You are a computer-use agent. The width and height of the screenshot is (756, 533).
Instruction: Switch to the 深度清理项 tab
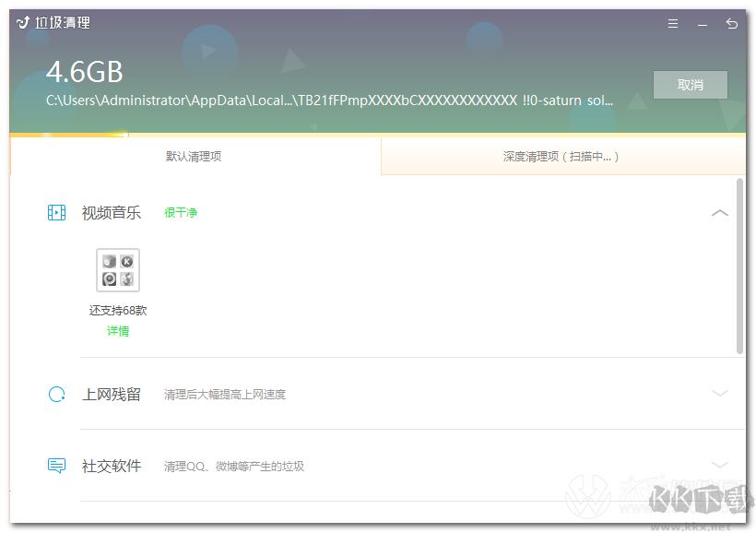click(x=561, y=156)
